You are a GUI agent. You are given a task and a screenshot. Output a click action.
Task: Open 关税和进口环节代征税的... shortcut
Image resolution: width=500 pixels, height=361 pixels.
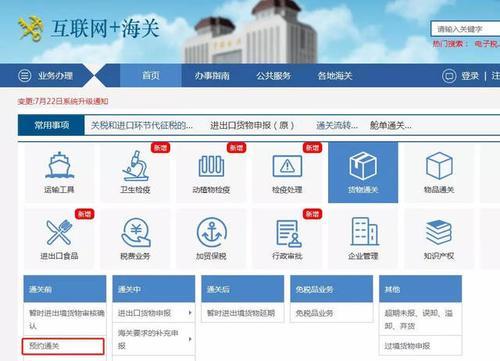point(142,125)
